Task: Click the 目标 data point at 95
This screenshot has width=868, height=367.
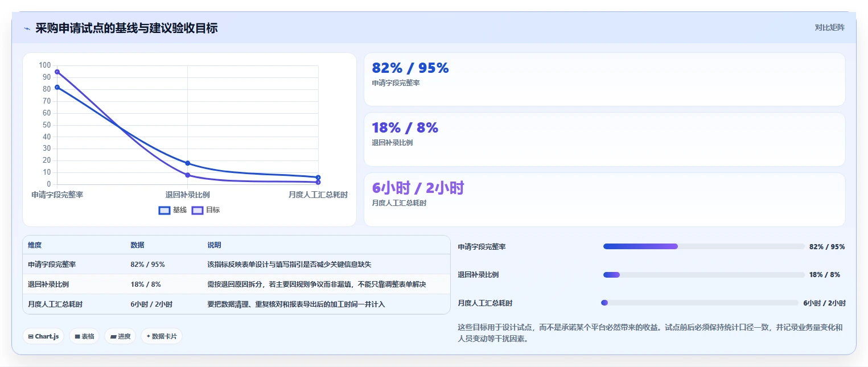Action: coord(57,72)
